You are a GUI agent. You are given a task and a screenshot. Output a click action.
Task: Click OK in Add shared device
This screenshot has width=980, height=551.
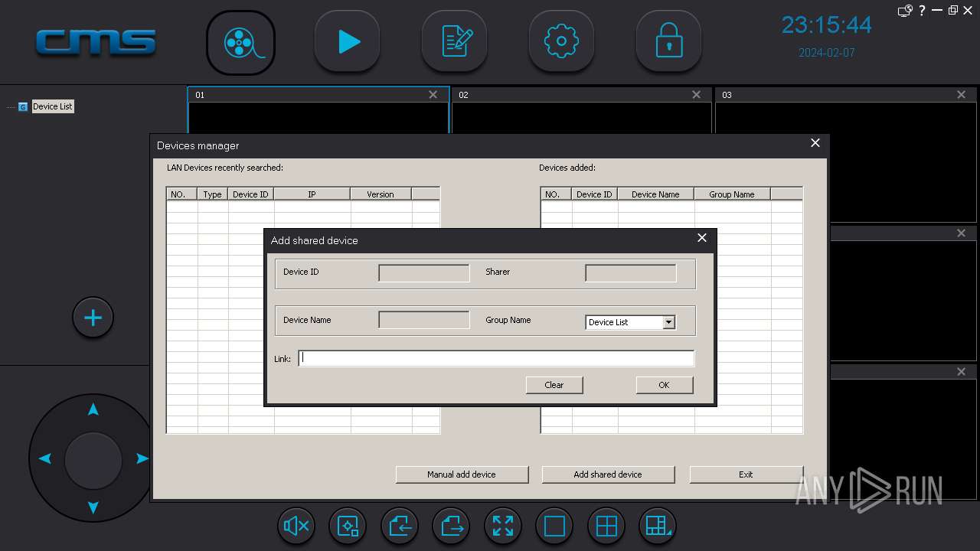click(665, 385)
